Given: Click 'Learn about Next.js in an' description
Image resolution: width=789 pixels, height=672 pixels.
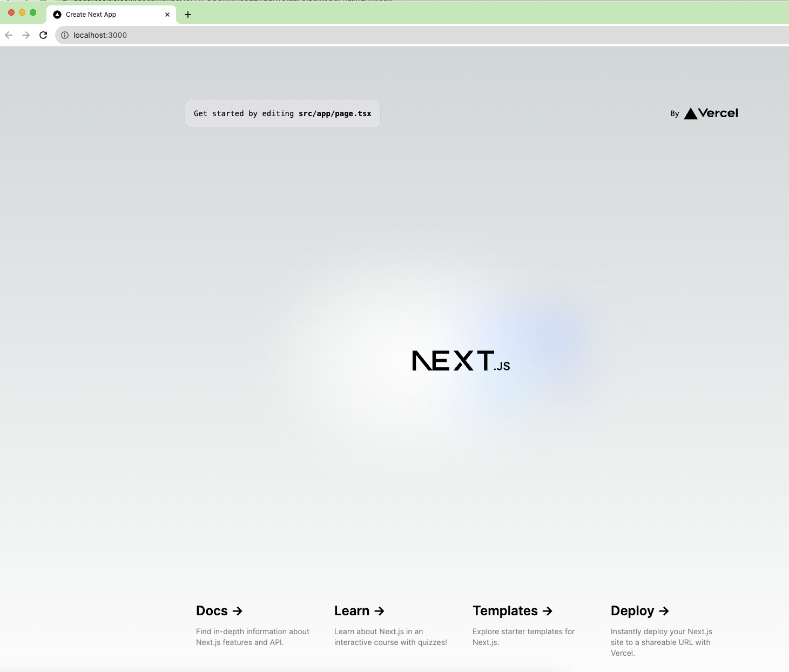Looking at the screenshot, I should pos(379,631).
